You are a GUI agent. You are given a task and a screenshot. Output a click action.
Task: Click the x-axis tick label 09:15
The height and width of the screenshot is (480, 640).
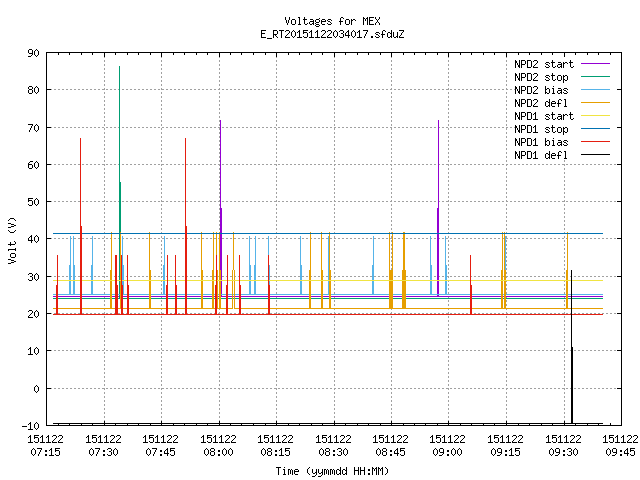pos(506,453)
